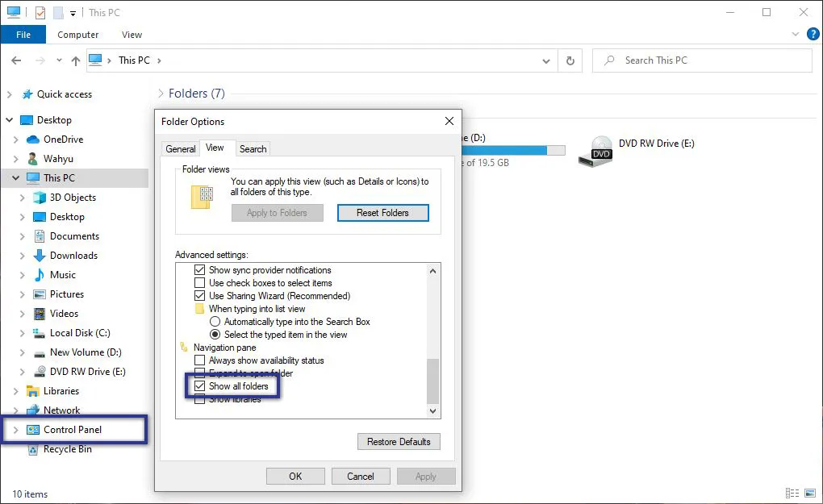Uncheck Show all folders

pos(199,386)
